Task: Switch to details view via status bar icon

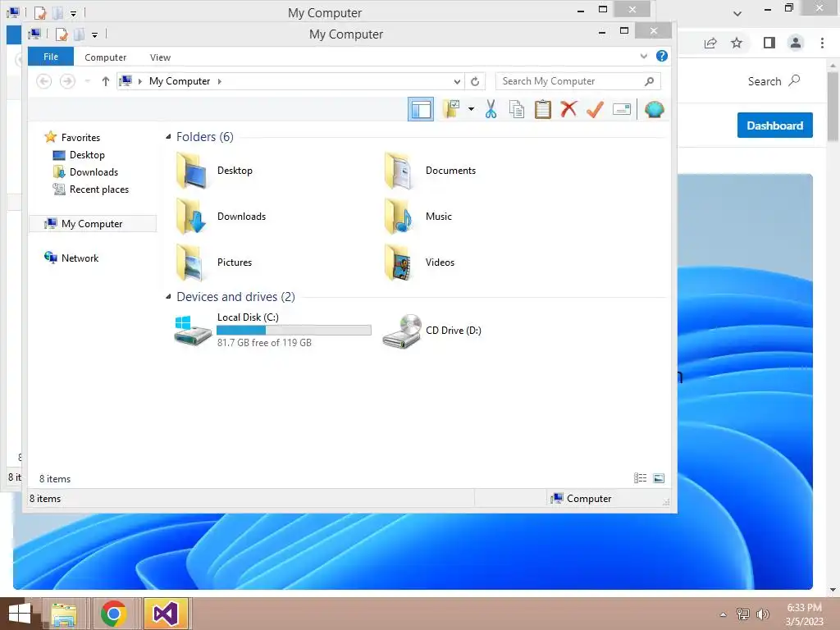Action: pyautogui.click(x=640, y=478)
